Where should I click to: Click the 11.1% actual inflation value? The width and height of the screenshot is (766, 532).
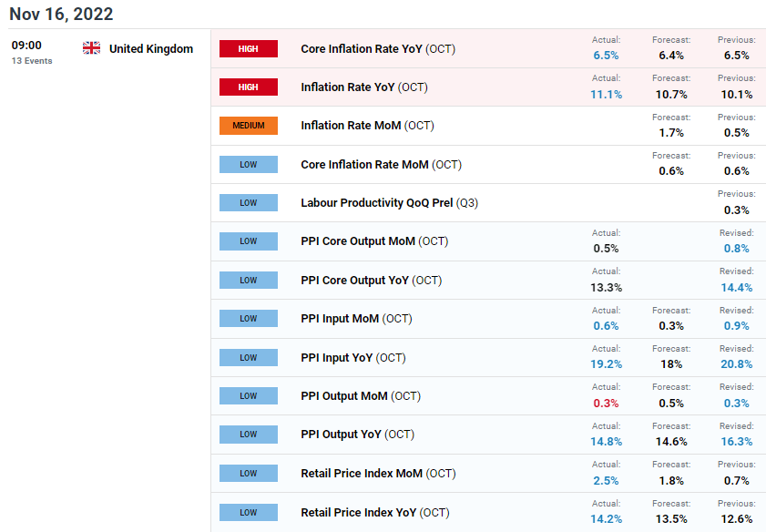(x=606, y=95)
